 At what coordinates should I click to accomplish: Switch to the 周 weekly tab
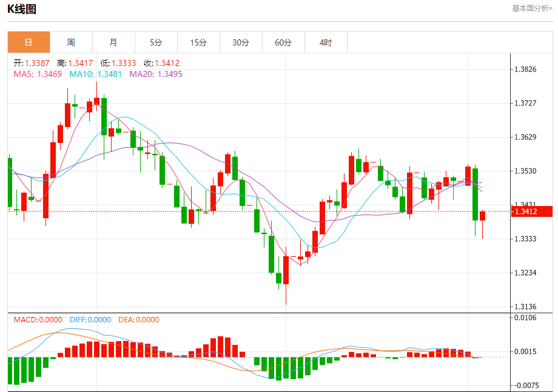tap(71, 42)
